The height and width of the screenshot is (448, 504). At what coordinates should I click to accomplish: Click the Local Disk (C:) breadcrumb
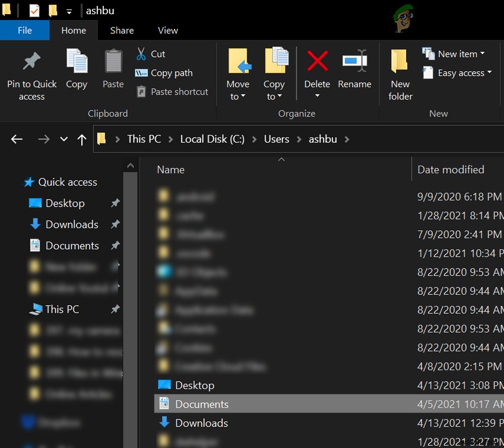pos(212,139)
